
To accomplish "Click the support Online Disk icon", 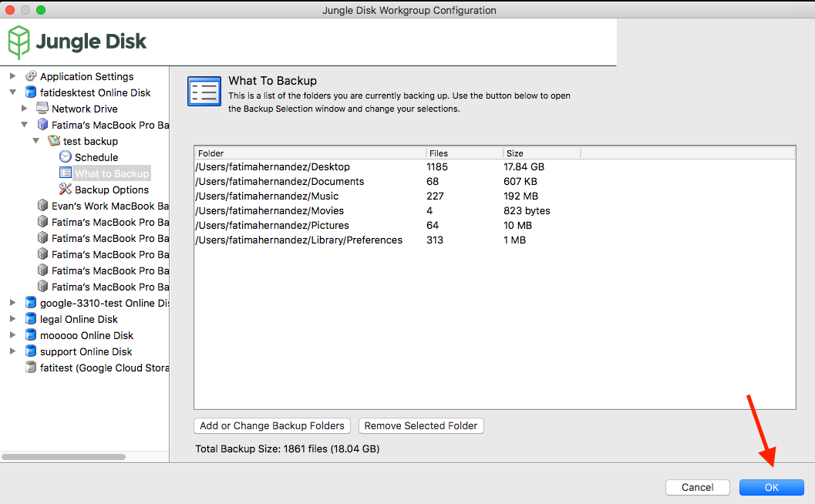I will [31, 351].
